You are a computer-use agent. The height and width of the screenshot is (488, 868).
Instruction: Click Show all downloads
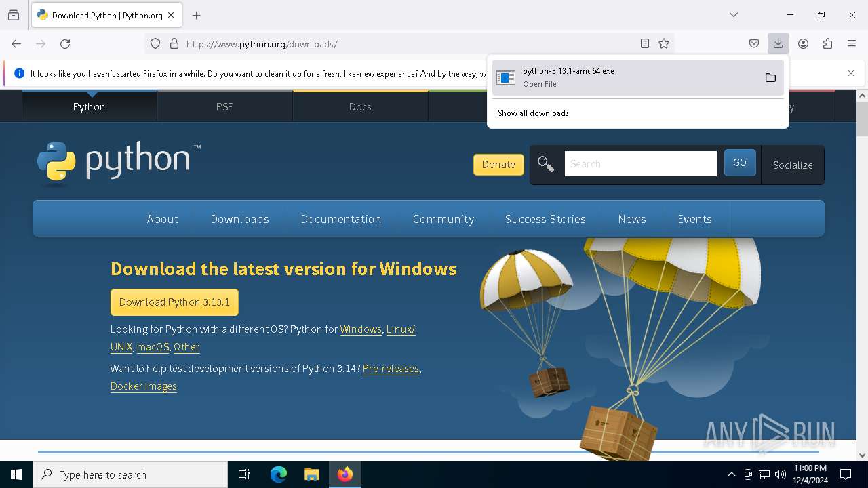[533, 113]
